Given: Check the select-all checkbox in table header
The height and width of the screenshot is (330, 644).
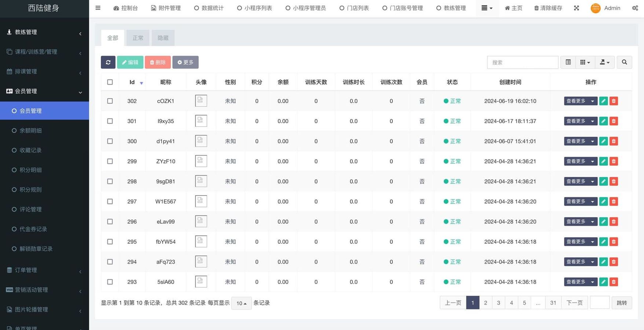Looking at the screenshot, I should coord(110,82).
